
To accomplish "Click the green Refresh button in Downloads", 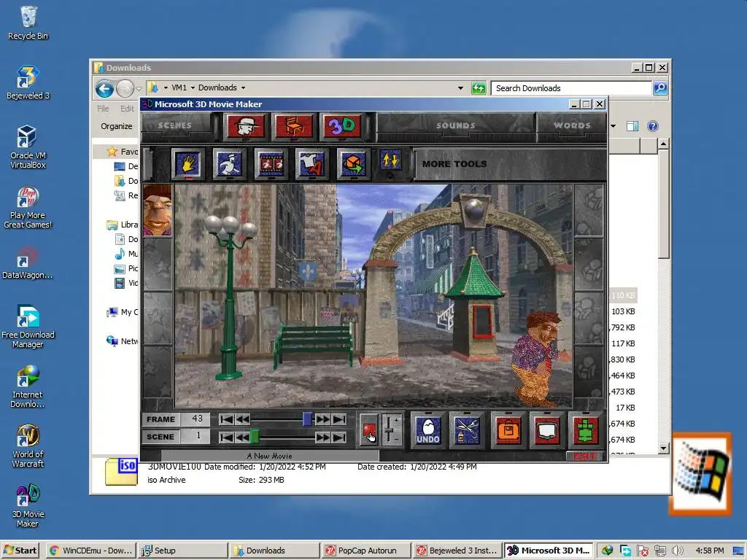I will (x=479, y=88).
